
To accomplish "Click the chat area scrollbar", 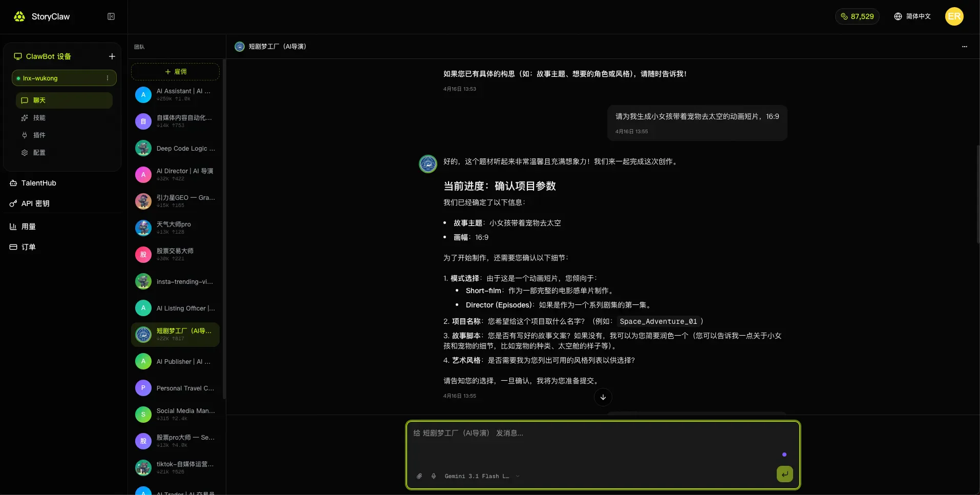I will pyautogui.click(x=978, y=195).
